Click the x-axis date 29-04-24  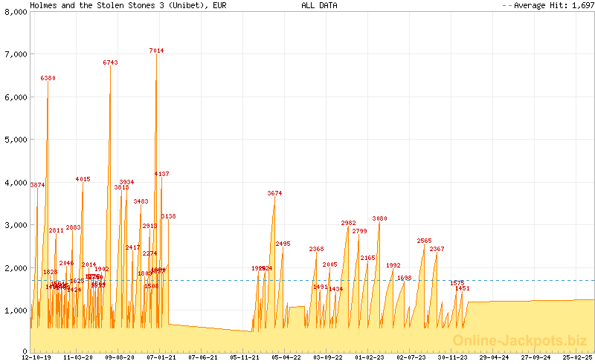pyautogui.click(x=494, y=357)
